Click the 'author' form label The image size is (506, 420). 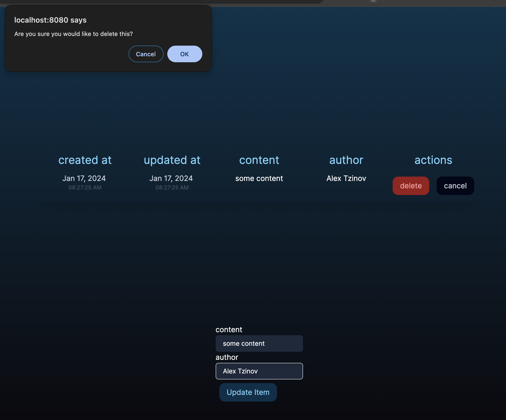227,357
